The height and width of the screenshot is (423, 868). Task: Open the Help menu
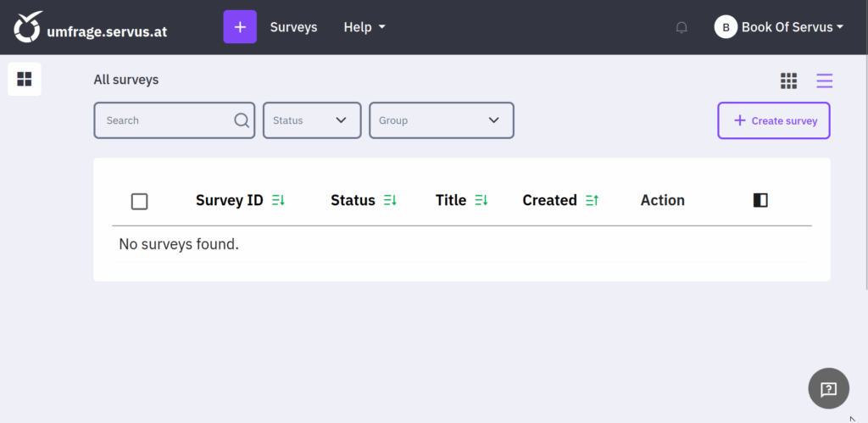364,27
